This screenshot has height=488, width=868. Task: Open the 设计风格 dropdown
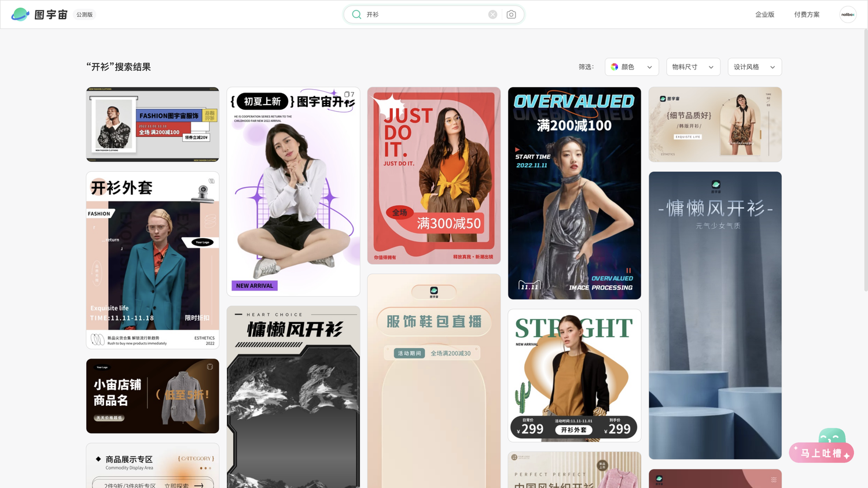click(x=755, y=67)
